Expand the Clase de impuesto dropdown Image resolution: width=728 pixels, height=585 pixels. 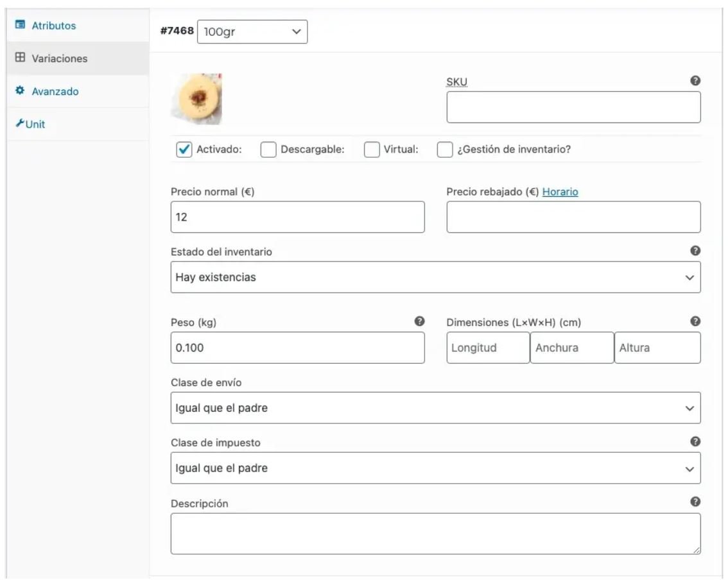click(x=435, y=468)
